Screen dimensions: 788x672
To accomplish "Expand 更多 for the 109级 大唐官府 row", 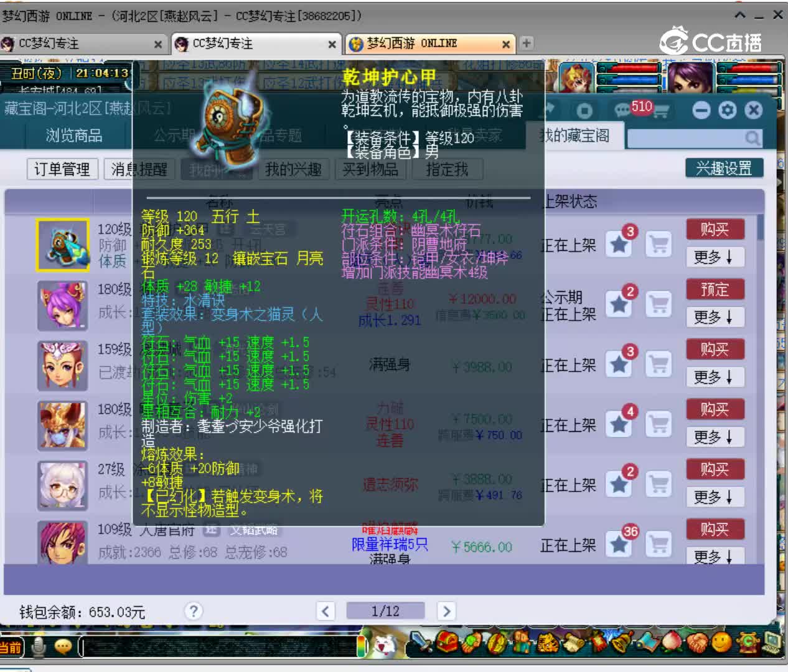I will [714, 556].
